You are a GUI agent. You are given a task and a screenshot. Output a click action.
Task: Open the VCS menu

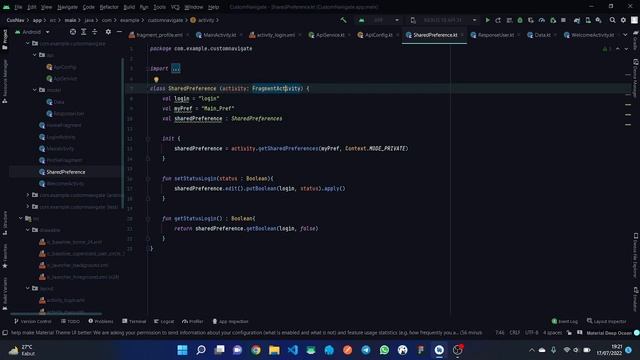pyautogui.click(x=175, y=7)
